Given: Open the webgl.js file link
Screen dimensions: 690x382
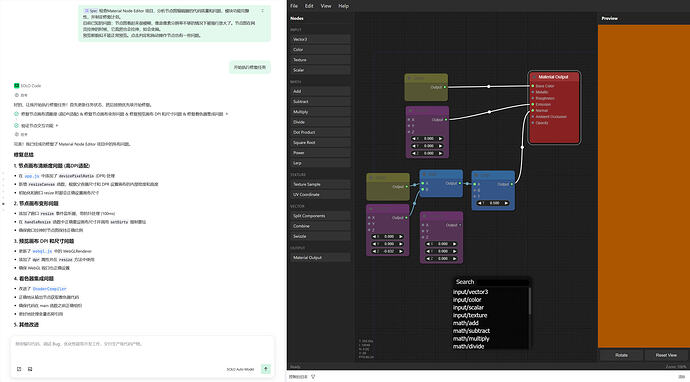Looking at the screenshot, I should coord(43,251).
